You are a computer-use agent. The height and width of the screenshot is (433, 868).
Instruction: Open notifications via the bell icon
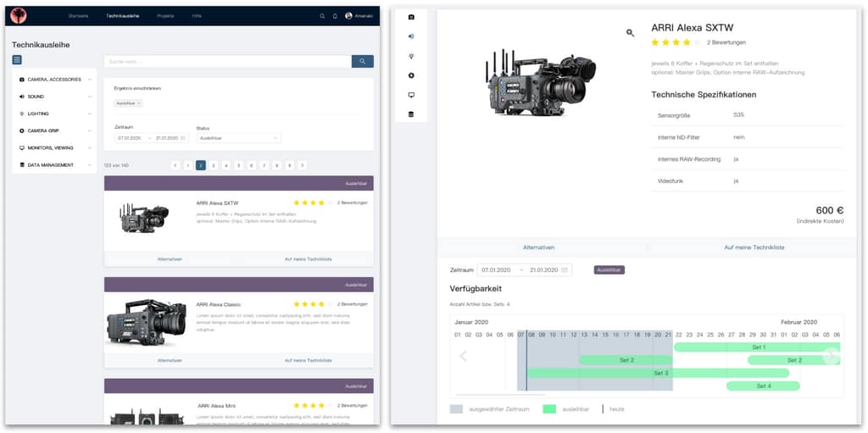[x=334, y=16]
